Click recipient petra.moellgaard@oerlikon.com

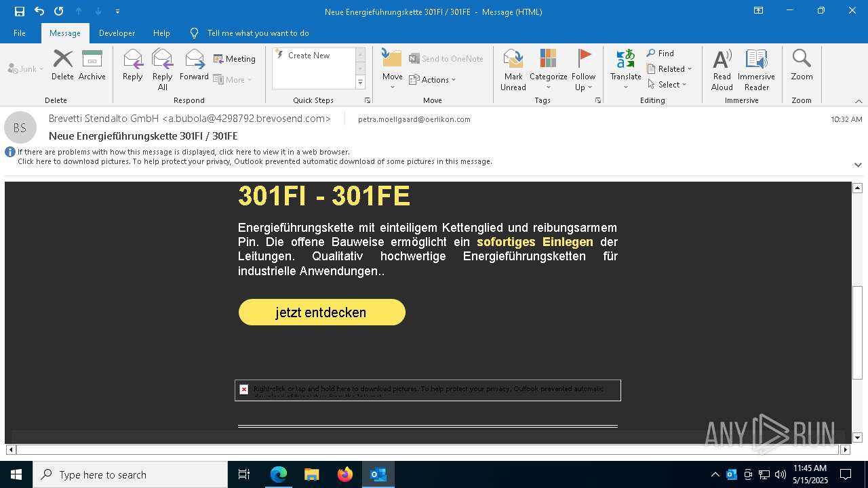pos(414,119)
